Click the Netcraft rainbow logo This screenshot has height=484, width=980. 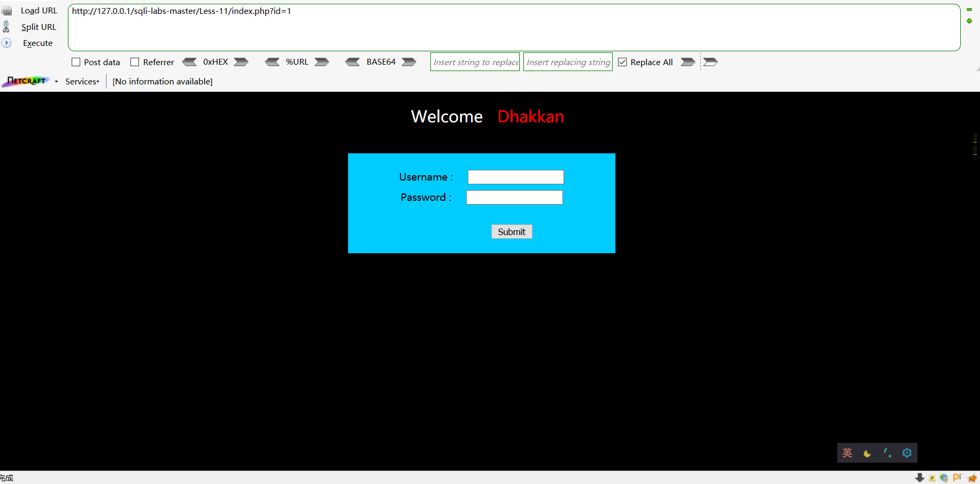click(x=27, y=81)
